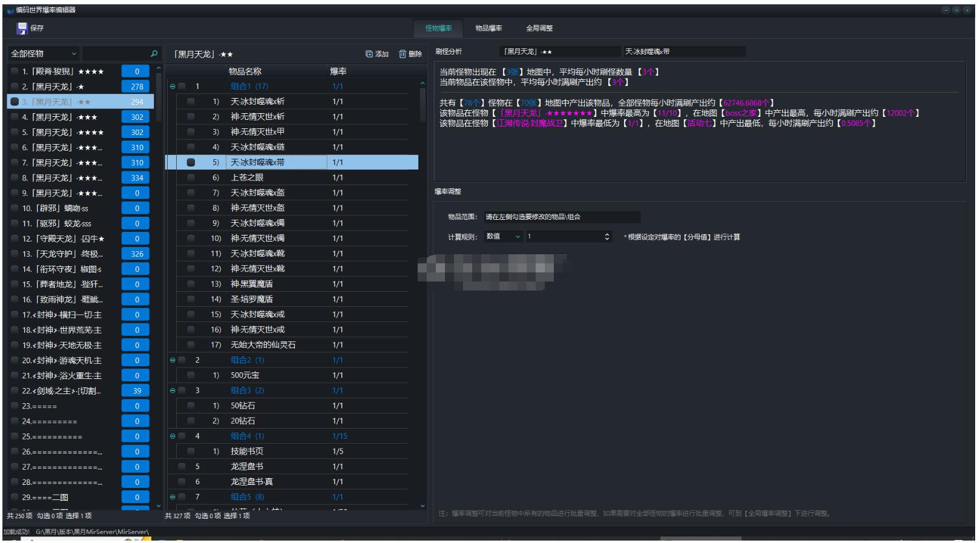Click the 保存 floppy disk save icon
980x543 pixels.
(x=22, y=28)
